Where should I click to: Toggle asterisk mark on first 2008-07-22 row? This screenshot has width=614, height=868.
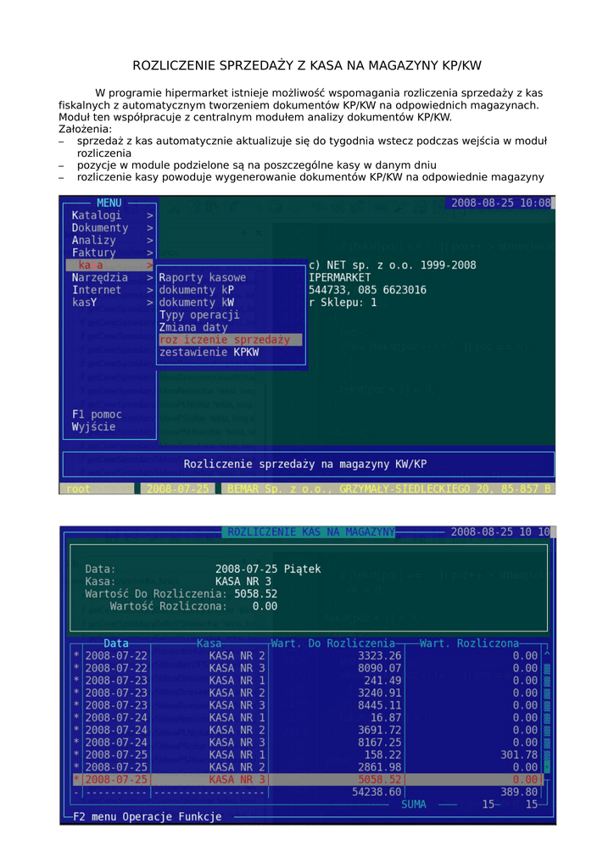tap(76, 655)
